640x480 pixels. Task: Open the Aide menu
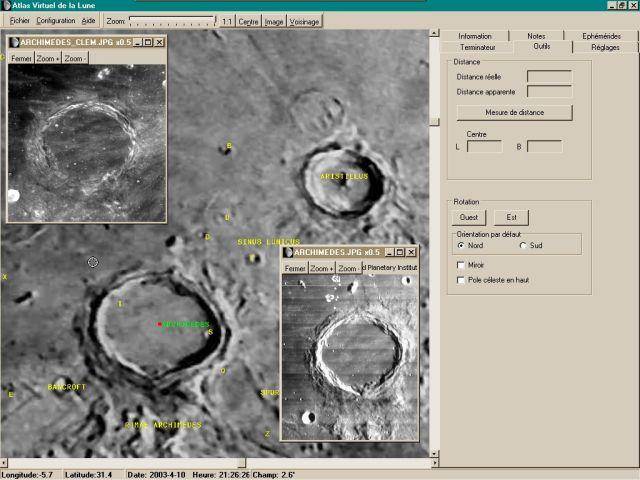pyautogui.click(x=88, y=20)
